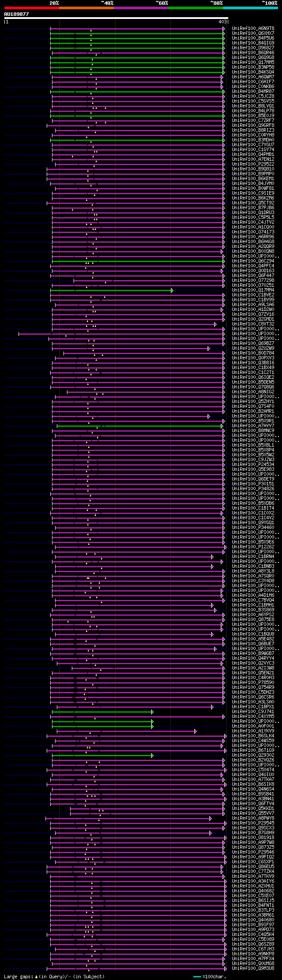This screenshot has width=282, height=980.
Task: Select the UniRef100_B9PMP0 entry
Action: click(x=253, y=174)
